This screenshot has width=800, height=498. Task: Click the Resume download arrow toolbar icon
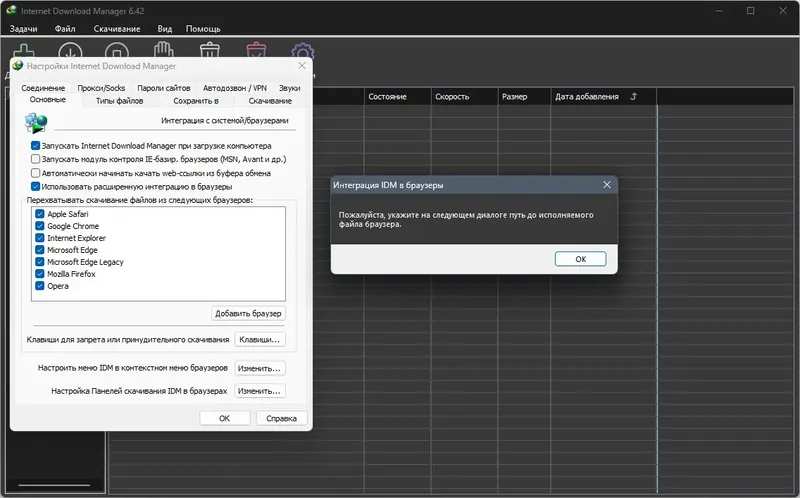point(70,51)
